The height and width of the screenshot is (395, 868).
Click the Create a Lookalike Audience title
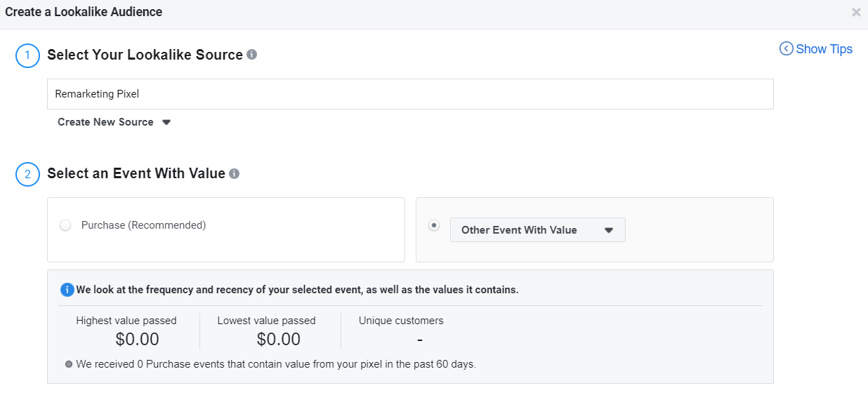coord(84,12)
